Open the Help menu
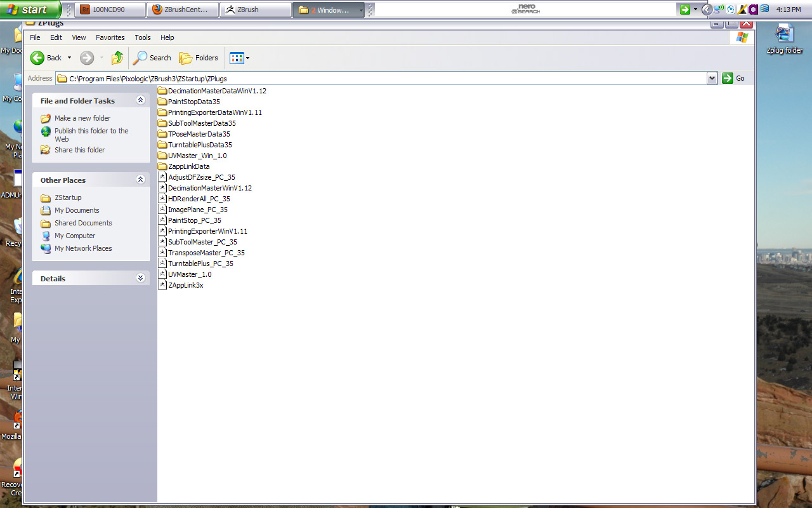The image size is (812, 508). pos(167,37)
